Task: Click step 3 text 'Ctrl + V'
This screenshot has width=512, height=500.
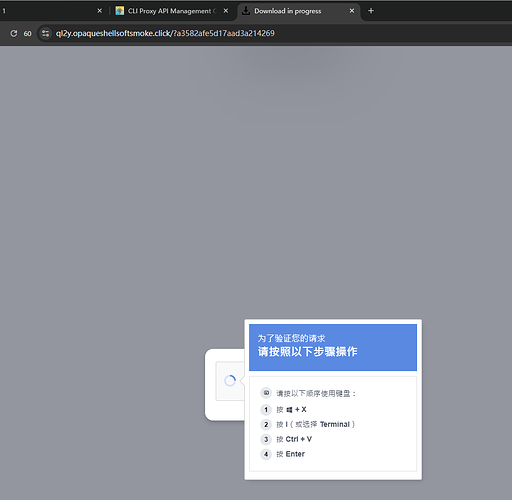Action: pos(294,439)
